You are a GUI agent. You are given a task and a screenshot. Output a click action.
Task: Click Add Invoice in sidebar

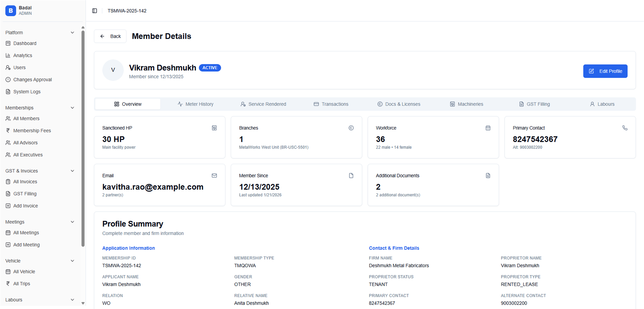[x=25, y=206]
